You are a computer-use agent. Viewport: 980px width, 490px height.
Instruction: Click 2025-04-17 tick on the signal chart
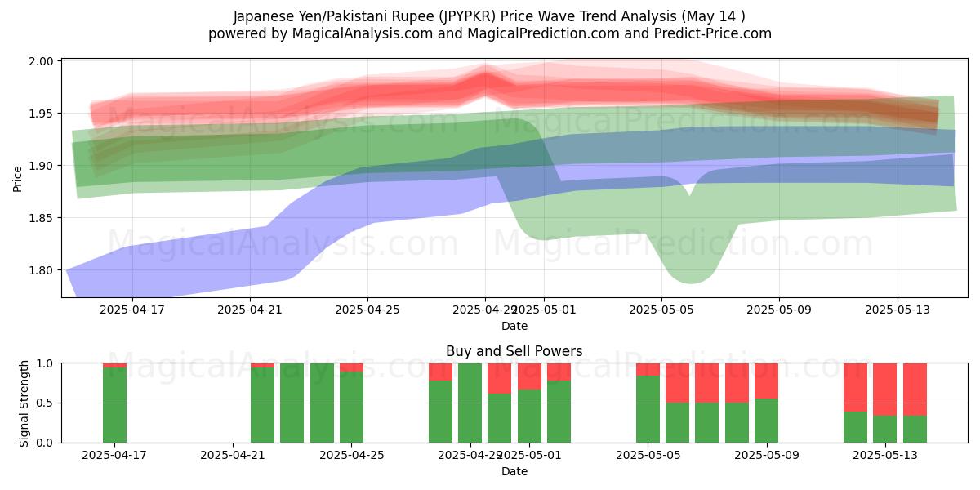[x=115, y=456]
